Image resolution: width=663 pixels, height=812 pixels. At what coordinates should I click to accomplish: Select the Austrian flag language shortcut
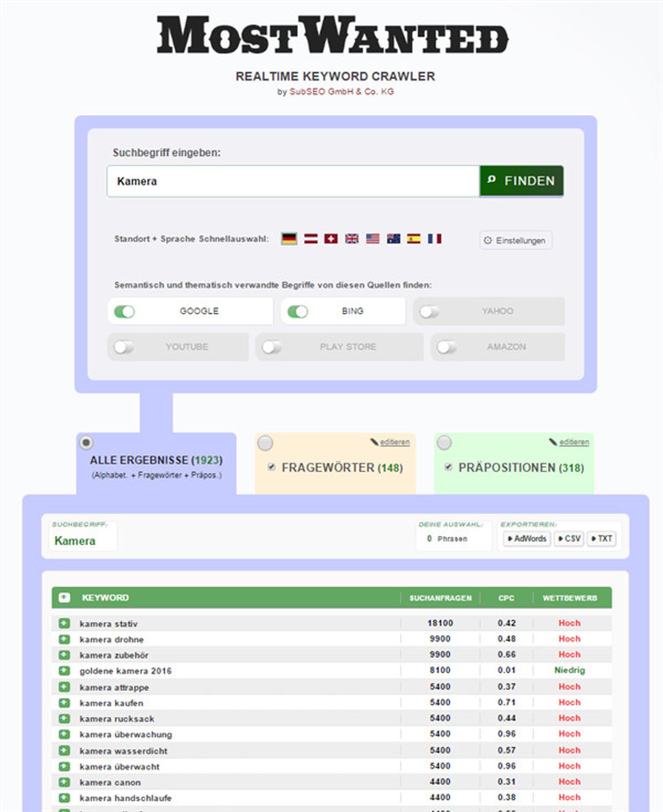coord(311,239)
